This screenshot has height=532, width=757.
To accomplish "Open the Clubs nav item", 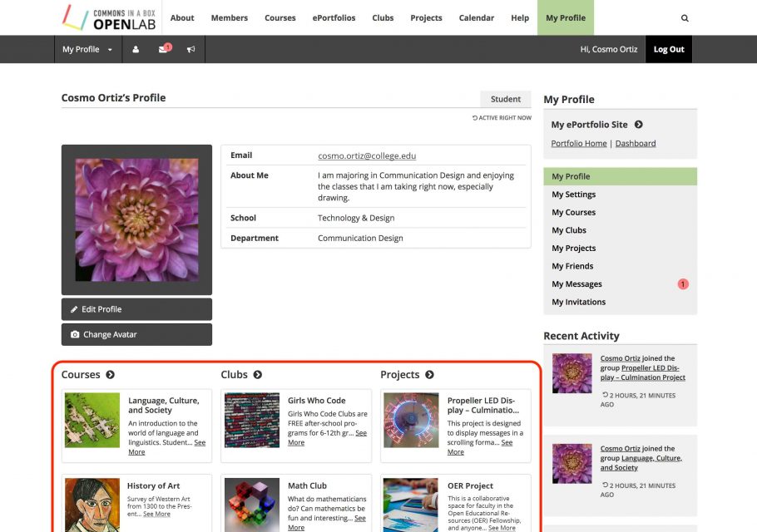I will 383,17.
